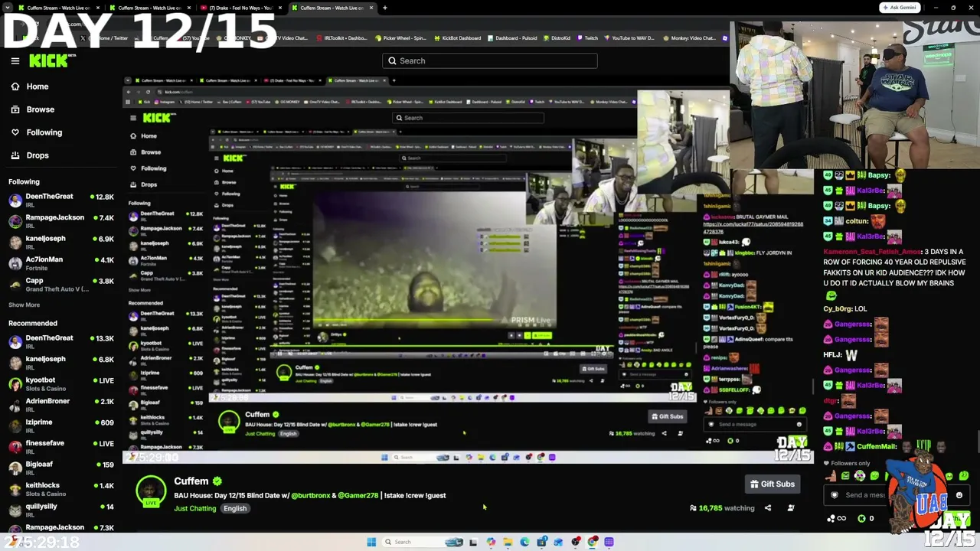Open KickBot Dashboard bookmark
The height and width of the screenshot is (551, 980).
pyautogui.click(x=457, y=38)
